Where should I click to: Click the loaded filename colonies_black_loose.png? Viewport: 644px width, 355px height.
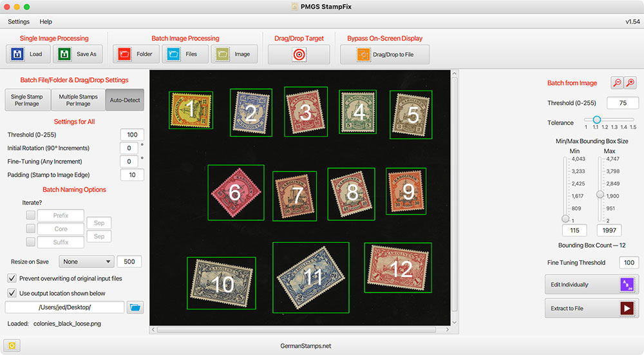click(67, 323)
